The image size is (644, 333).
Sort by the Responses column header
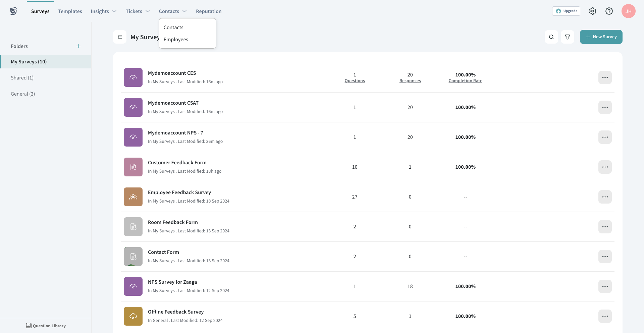point(410,81)
